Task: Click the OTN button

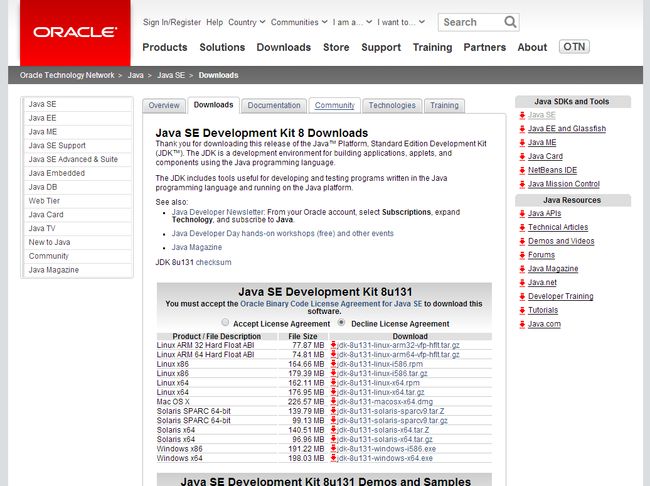Action: point(574,46)
